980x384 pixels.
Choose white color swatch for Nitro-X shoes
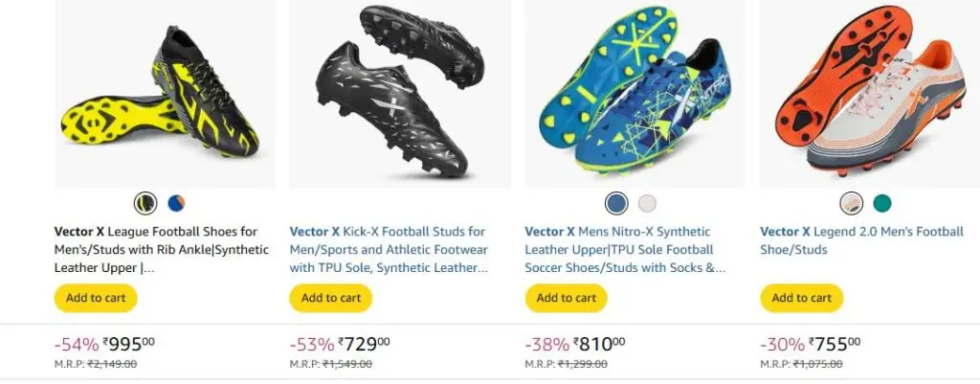[648, 203]
